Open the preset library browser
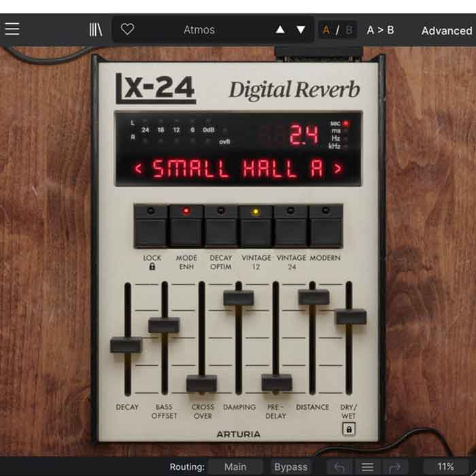 pyautogui.click(x=96, y=29)
